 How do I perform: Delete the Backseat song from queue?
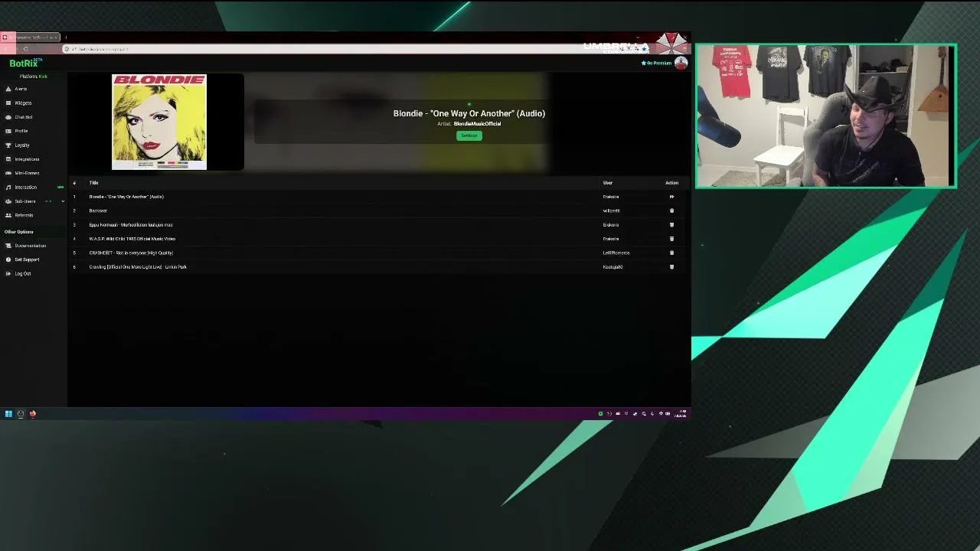click(x=671, y=210)
